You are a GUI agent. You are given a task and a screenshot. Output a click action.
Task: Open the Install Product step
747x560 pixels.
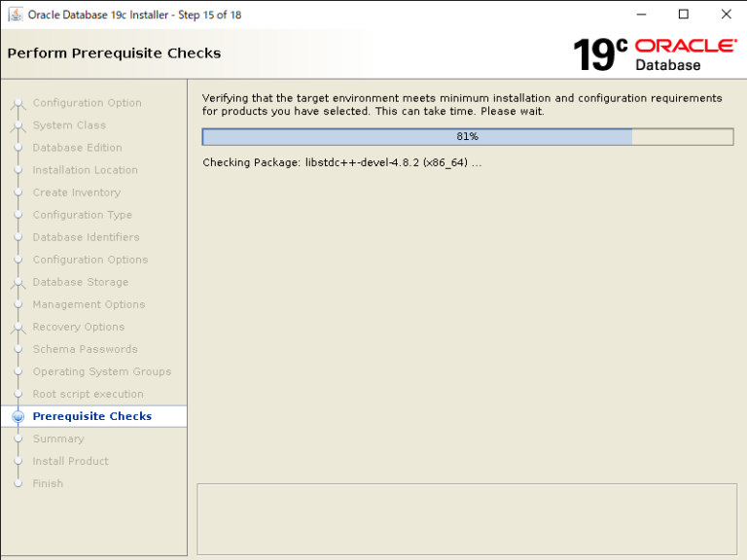pos(70,461)
